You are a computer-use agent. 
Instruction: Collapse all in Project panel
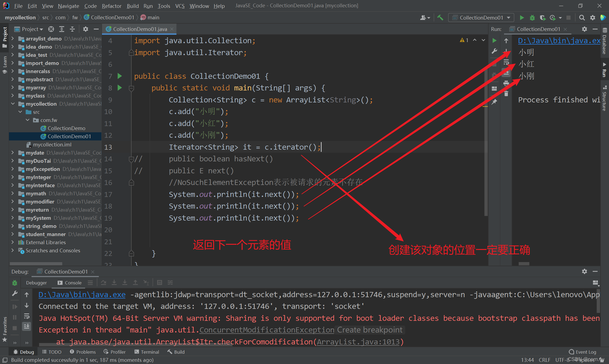coord(72,29)
